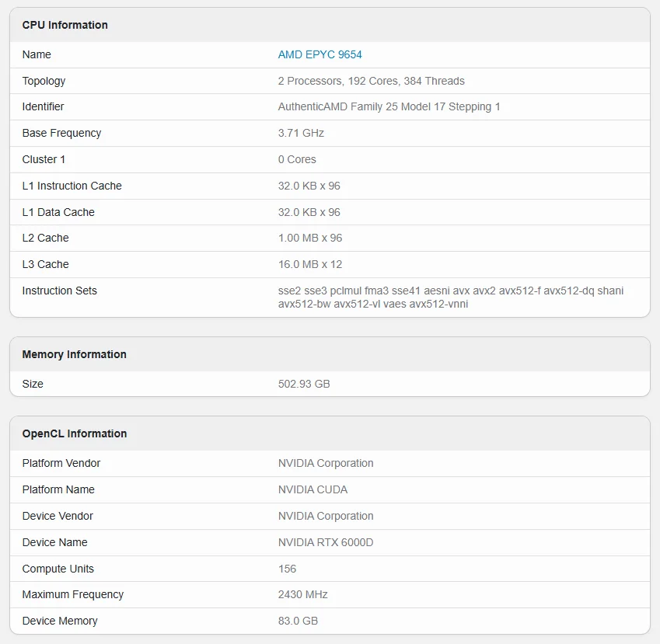Screen dimensions: 660x644
Task: Select the Name row label
Action: [x=35, y=54]
